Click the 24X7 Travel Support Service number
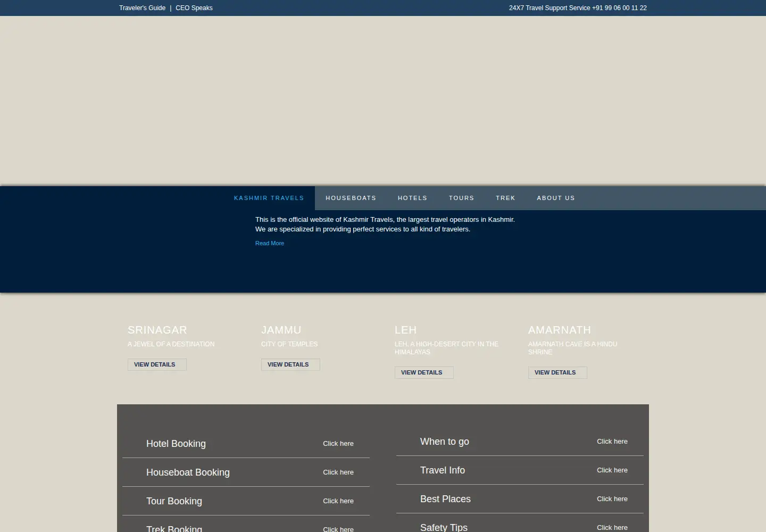766x532 pixels. pyautogui.click(x=578, y=8)
